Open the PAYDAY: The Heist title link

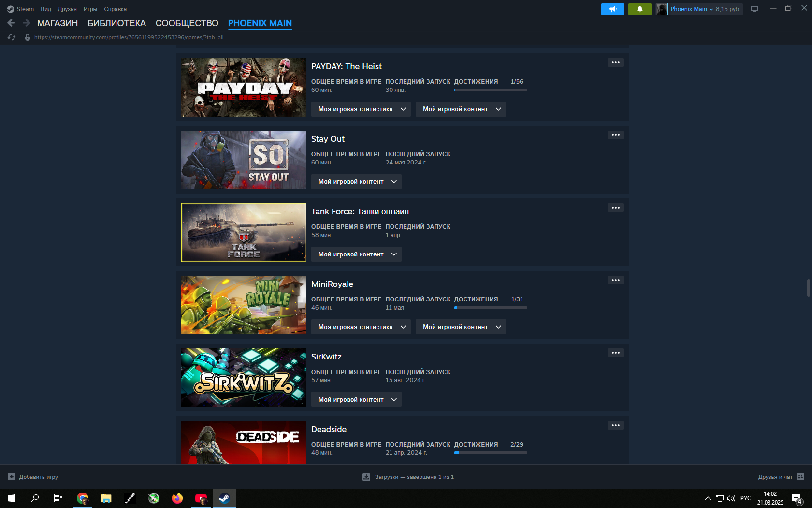click(x=347, y=66)
